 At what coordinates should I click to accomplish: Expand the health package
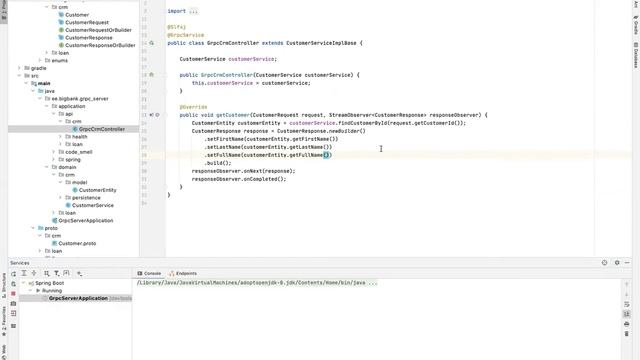pos(60,137)
